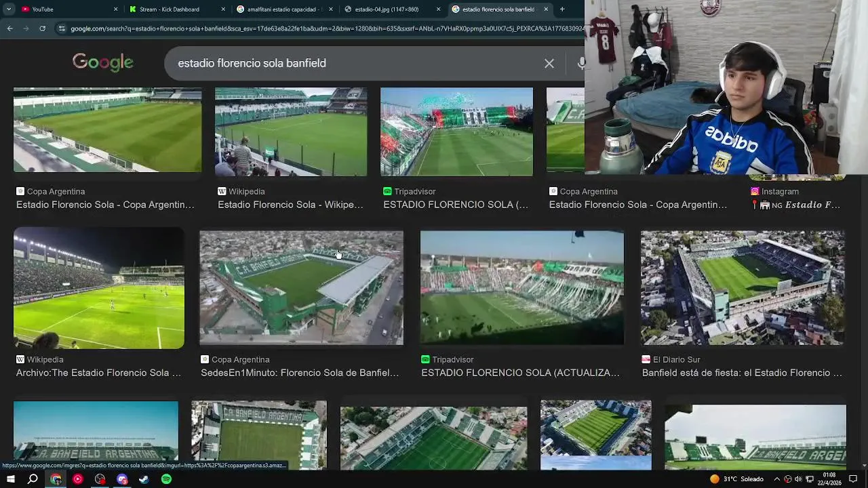This screenshot has width=868, height=488.
Task: Open the El Diario Sur aerial thumbnail
Action: point(743,288)
